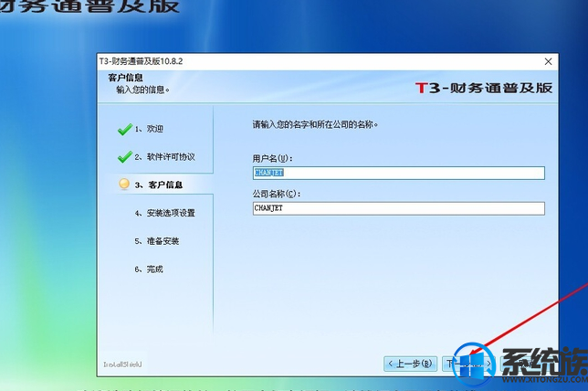Click the T3-财务通普及版 logo in header
Image resolution: width=588 pixels, height=391 pixels.
pos(484,89)
